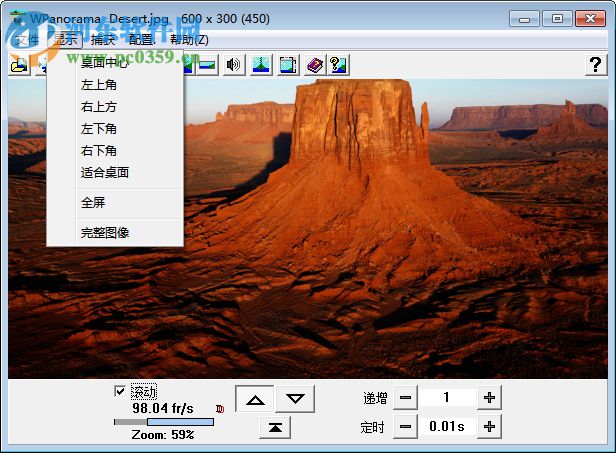This screenshot has width=616, height=453.
Task: Decrease the 定时 timer value with minus
Action: tap(405, 427)
